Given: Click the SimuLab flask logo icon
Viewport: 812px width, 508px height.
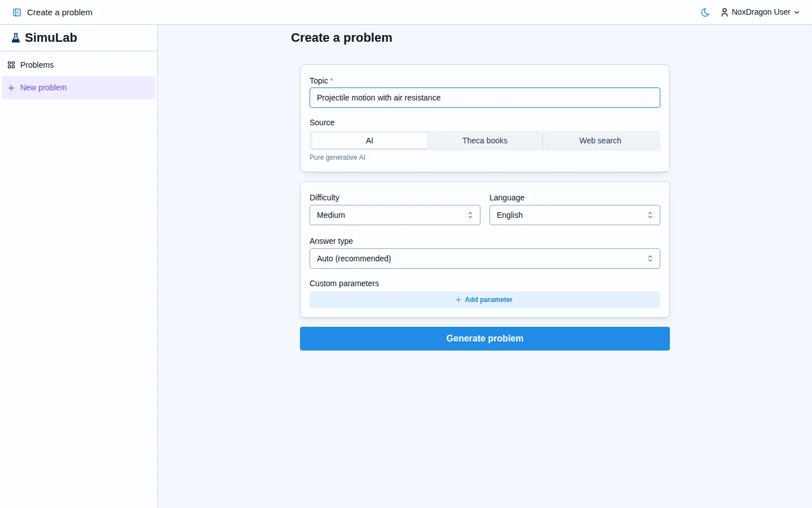Looking at the screenshot, I should 16,38.
